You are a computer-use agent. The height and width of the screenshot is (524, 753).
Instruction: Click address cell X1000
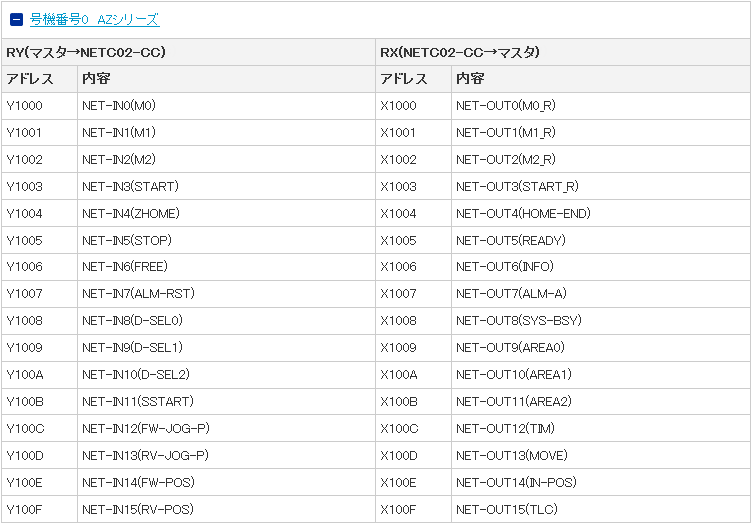pos(398,105)
